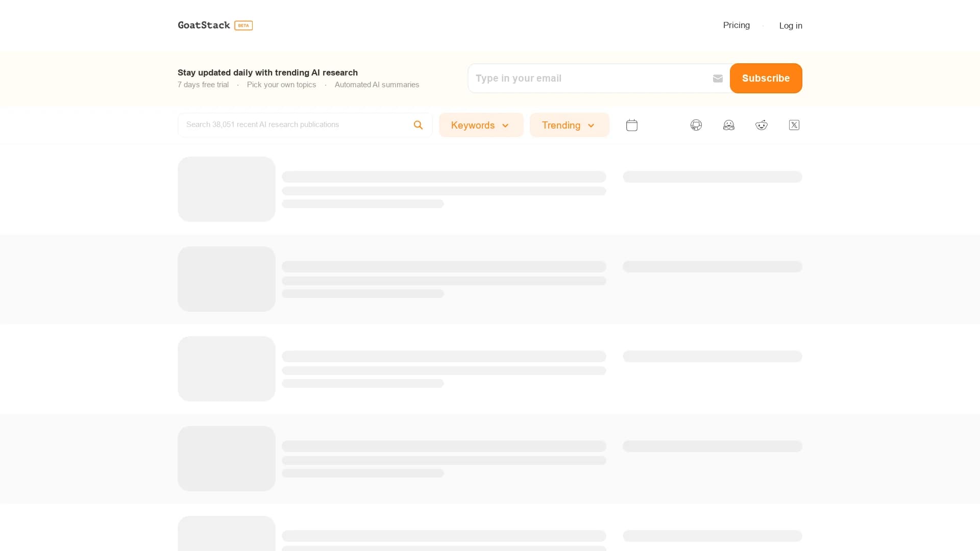980x551 pixels.
Task: Click the Subscribe button
Action: pos(766,78)
